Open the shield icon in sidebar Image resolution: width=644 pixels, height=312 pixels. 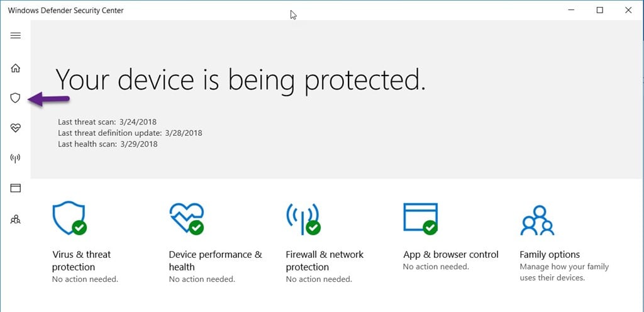[x=15, y=97]
